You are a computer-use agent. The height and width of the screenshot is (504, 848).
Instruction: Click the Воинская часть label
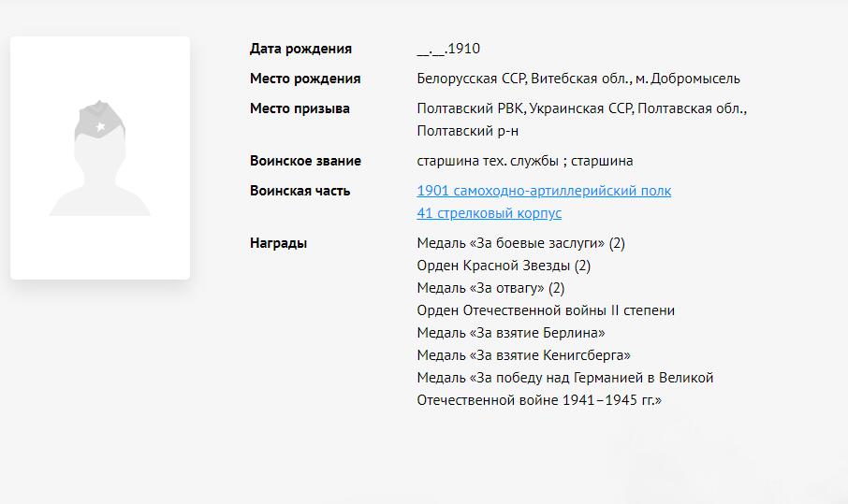[300, 191]
